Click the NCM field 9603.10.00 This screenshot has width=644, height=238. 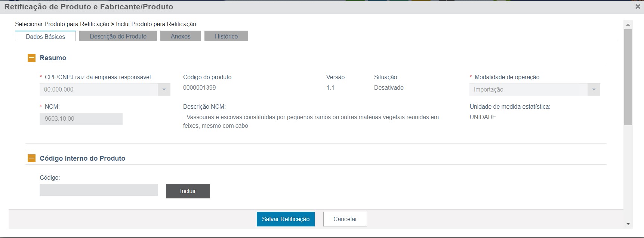pyautogui.click(x=81, y=119)
